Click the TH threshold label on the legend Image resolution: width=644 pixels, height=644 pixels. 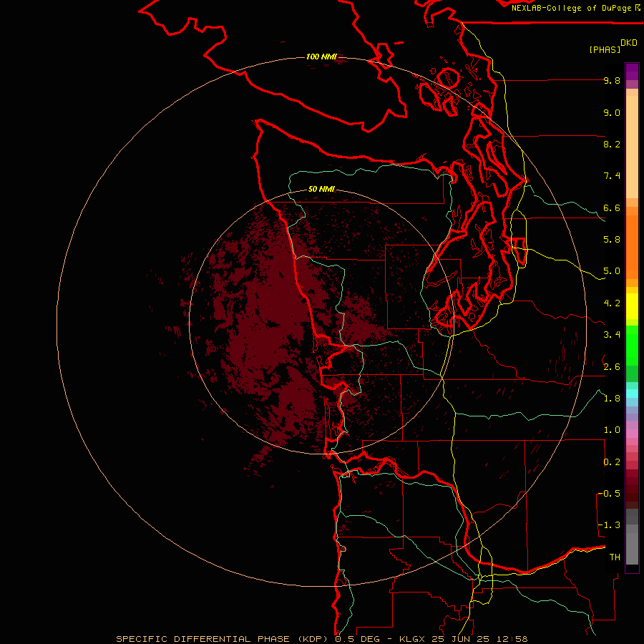tap(615, 557)
